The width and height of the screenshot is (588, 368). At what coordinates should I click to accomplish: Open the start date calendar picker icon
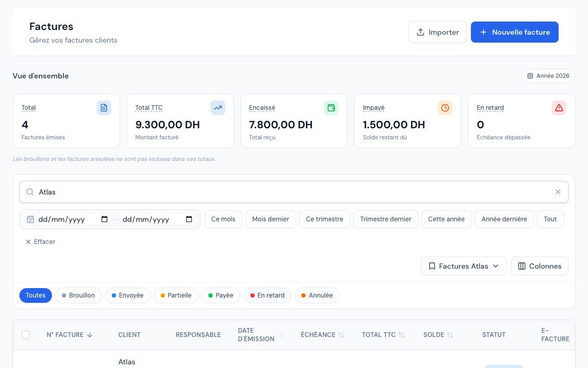104,219
